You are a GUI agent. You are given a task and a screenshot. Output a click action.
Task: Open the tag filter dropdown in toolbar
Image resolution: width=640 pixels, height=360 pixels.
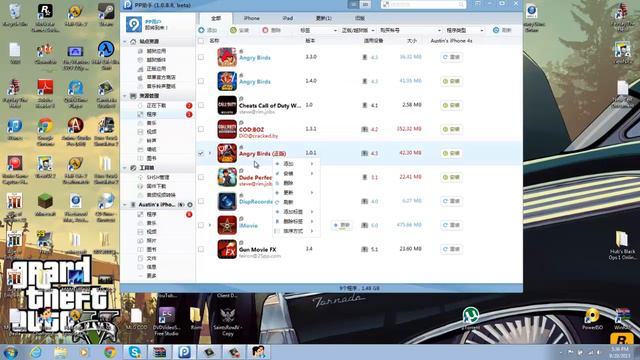point(318,30)
